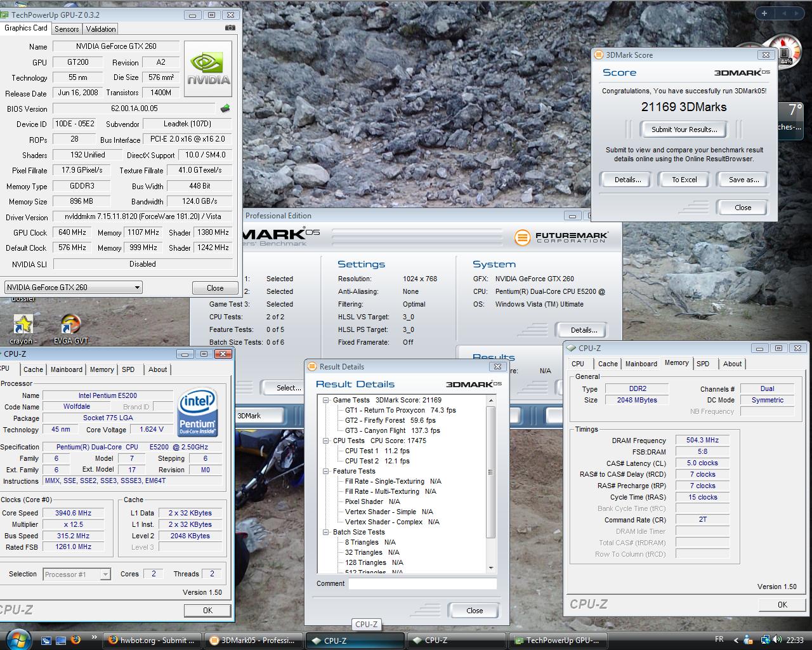Click the network icon in system tray

[x=766, y=640]
